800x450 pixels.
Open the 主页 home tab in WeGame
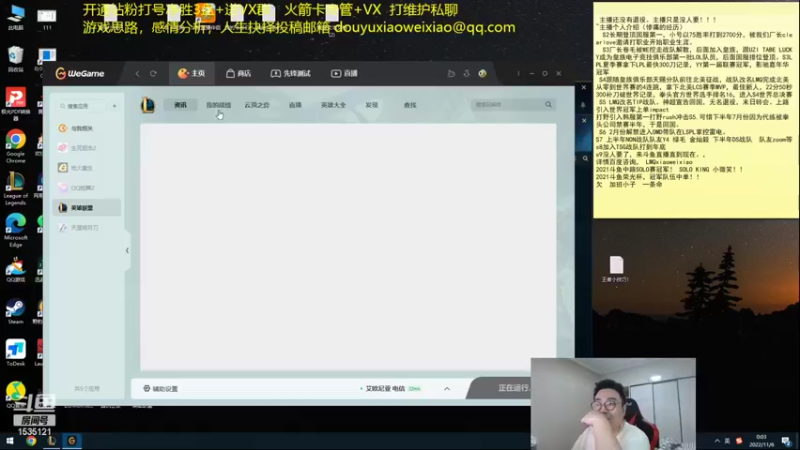(x=191, y=73)
